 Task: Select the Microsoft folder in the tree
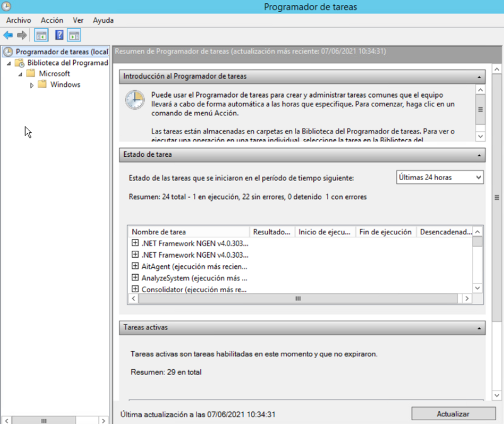(54, 74)
